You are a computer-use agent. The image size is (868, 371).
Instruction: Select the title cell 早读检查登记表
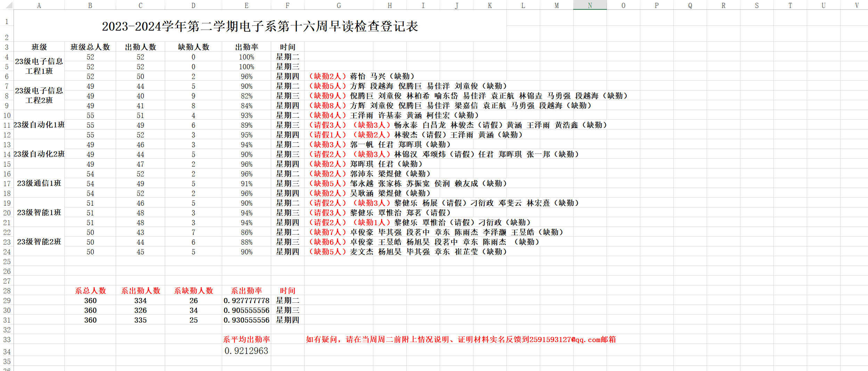260,26
